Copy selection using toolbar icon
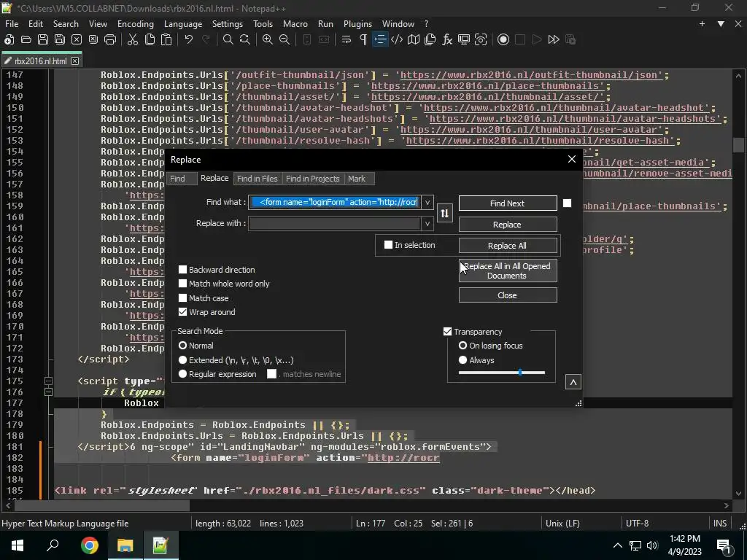 point(150,39)
